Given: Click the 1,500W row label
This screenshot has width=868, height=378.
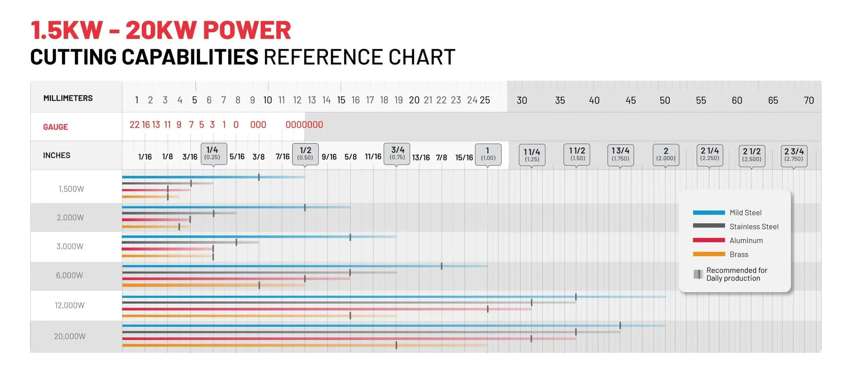Looking at the screenshot, I should 71,189.
